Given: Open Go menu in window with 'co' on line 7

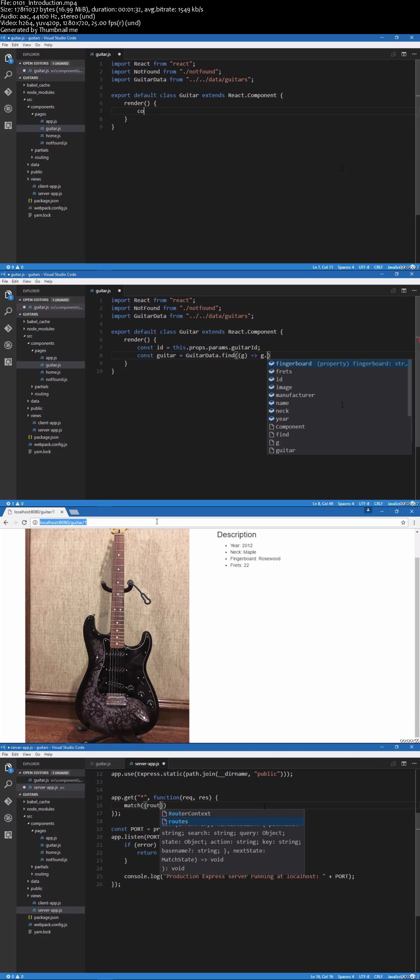Looking at the screenshot, I should click(x=37, y=45).
